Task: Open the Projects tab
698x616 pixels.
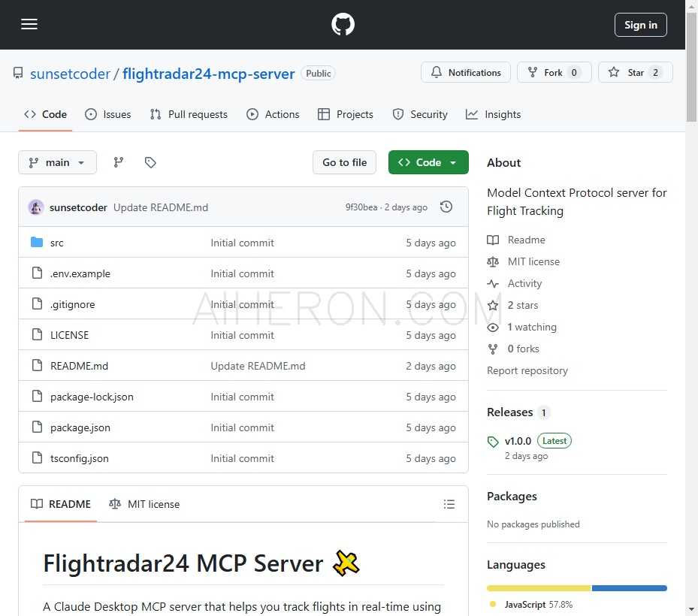Action: pos(346,114)
